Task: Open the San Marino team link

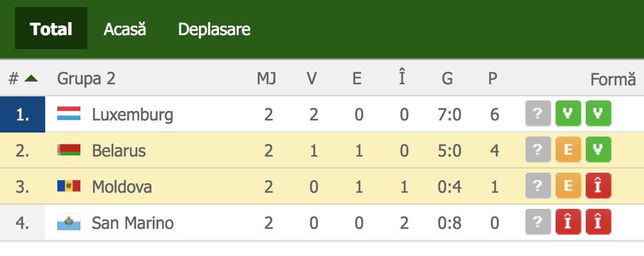Action: pos(133,222)
